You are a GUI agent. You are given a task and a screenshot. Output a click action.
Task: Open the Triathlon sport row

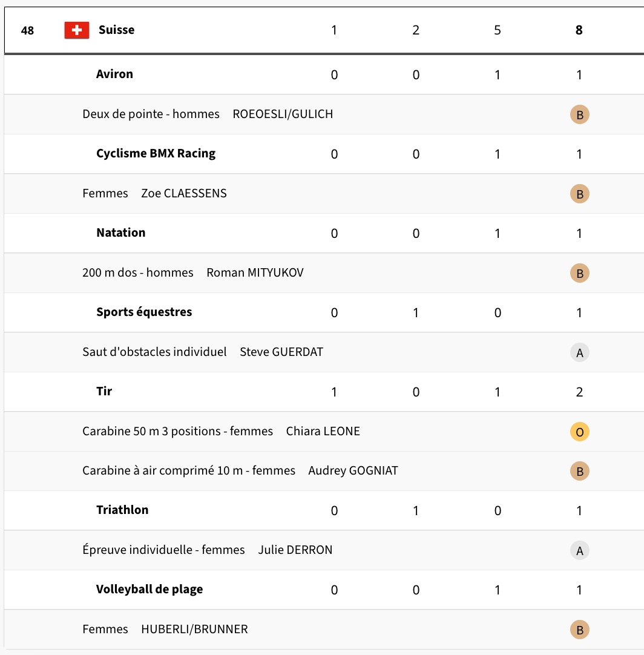(324, 510)
